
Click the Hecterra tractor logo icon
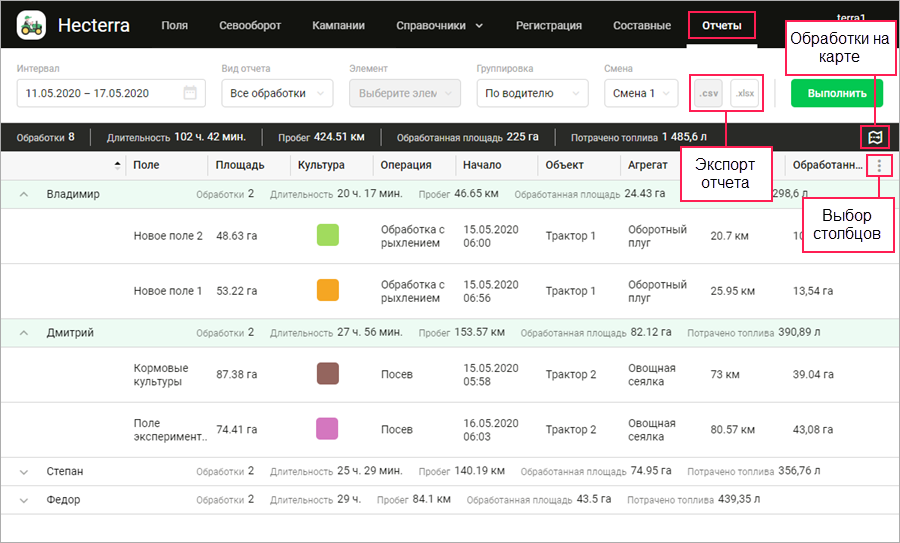[32, 25]
